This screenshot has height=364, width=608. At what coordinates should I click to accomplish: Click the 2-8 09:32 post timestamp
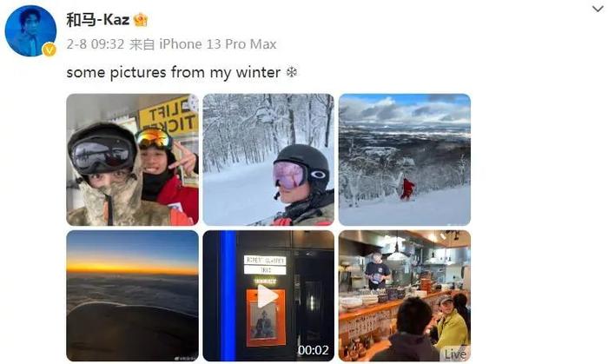pyautogui.click(x=96, y=44)
